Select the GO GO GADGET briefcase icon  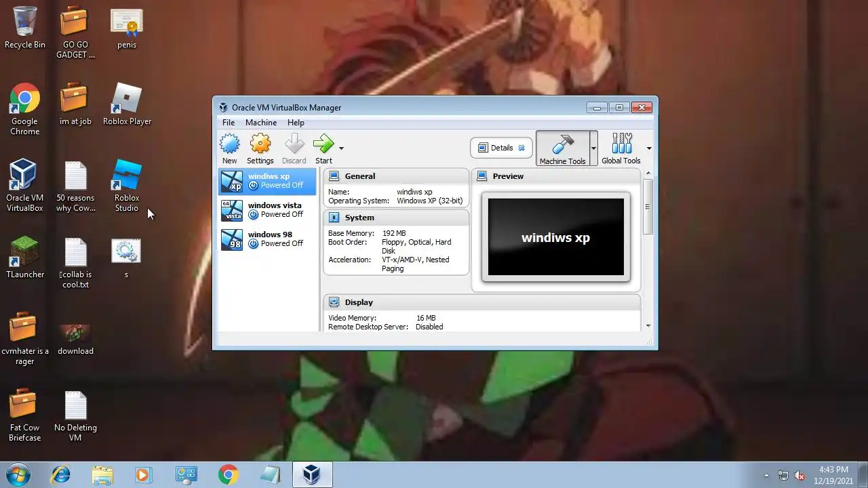point(75,33)
